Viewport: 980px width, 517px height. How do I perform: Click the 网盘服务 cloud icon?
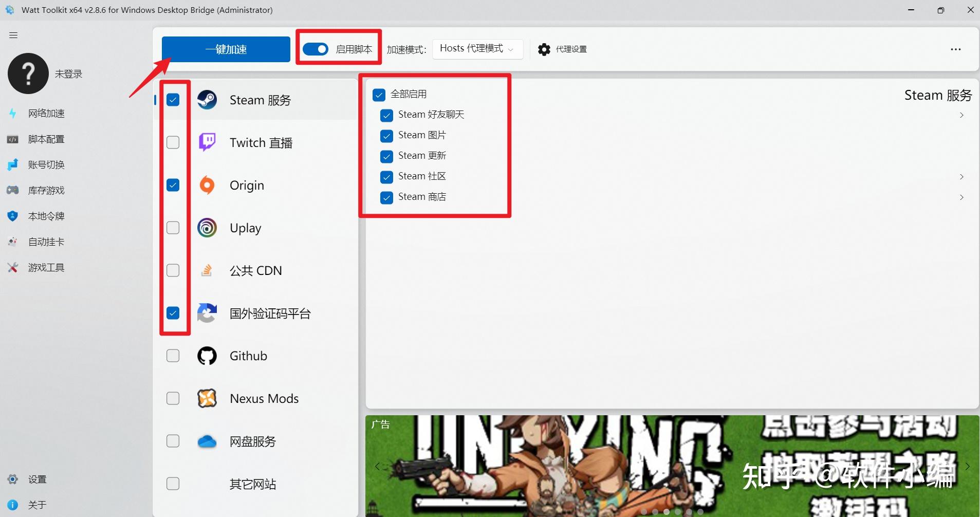click(x=207, y=441)
